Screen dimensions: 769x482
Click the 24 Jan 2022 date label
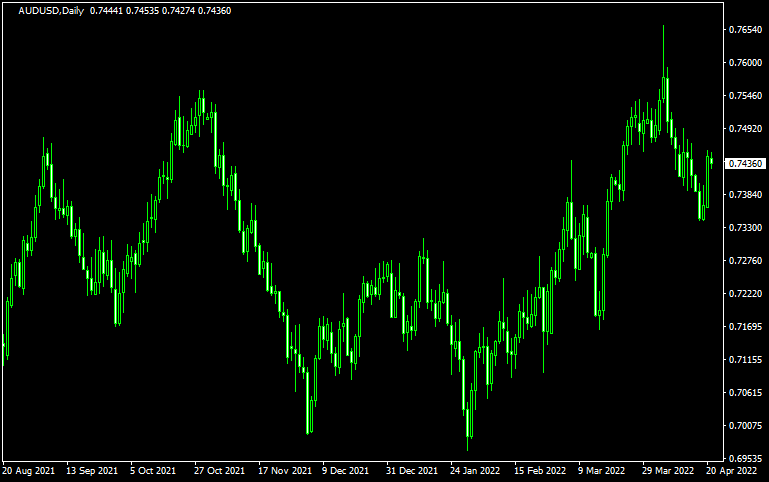click(x=475, y=471)
